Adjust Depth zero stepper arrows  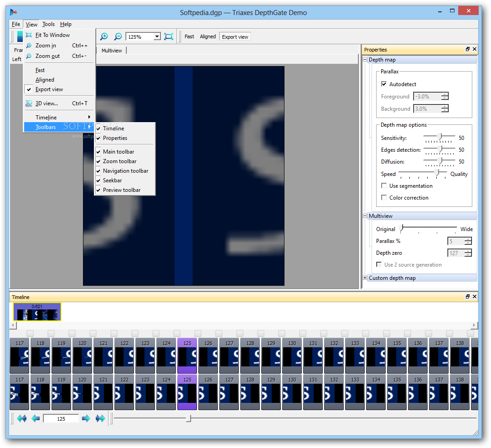click(468, 253)
